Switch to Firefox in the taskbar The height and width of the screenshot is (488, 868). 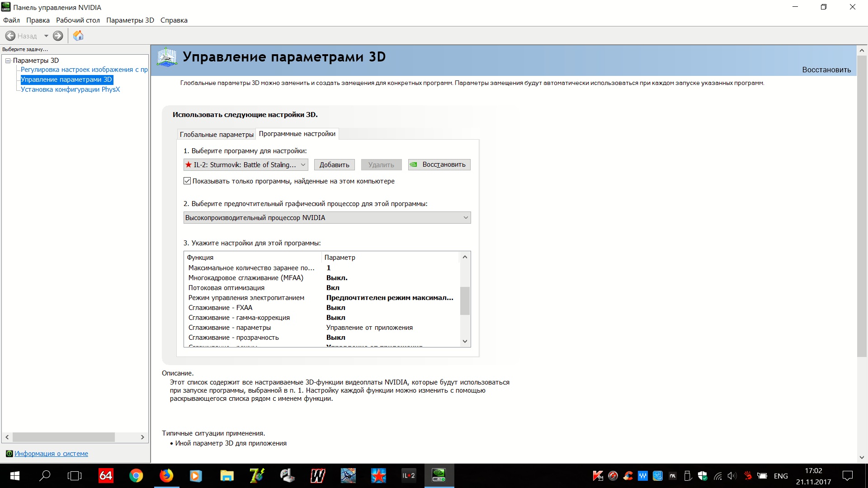pos(166,476)
